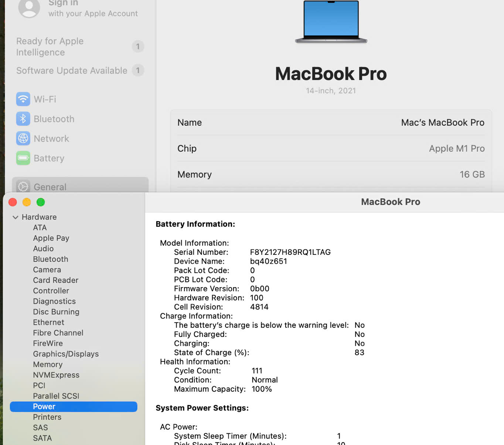Click the Wi-Fi icon in settings sidebar
Image resolution: width=504 pixels, height=445 pixels.
click(x=23, y=99)
